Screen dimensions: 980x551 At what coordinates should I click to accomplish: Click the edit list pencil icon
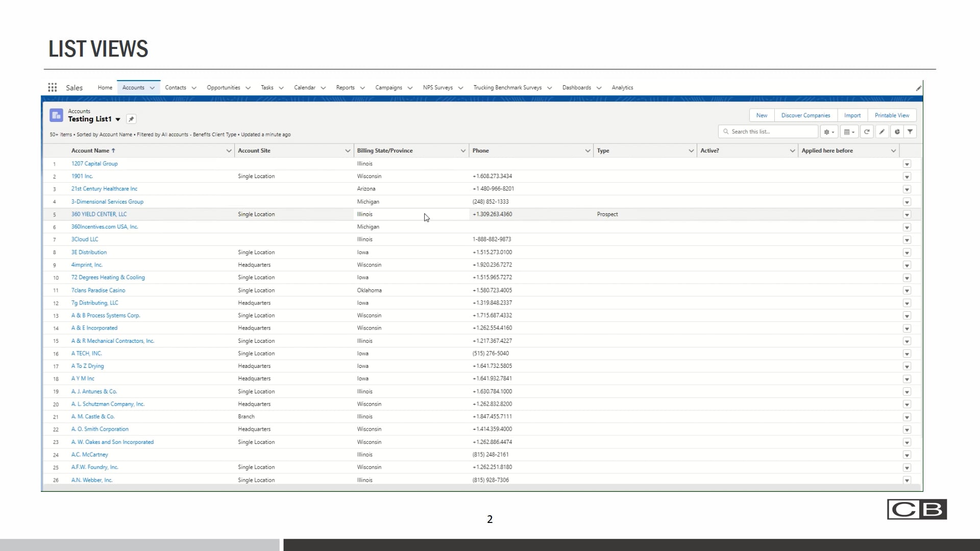(881, 132)
